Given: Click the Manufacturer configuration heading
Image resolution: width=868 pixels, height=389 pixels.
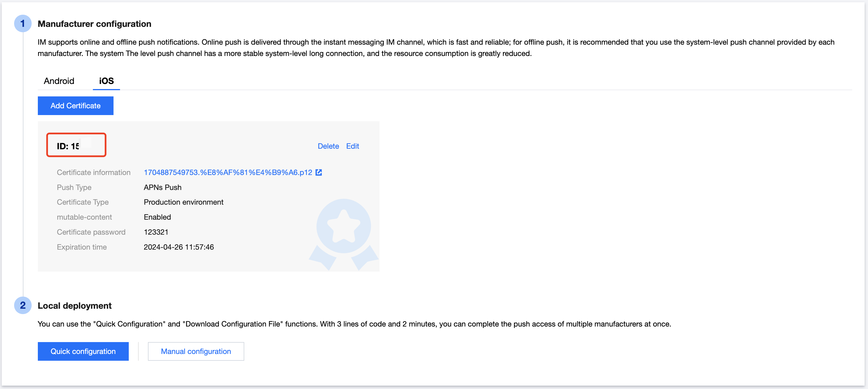Looking at the screenshot, I should 94,24.
